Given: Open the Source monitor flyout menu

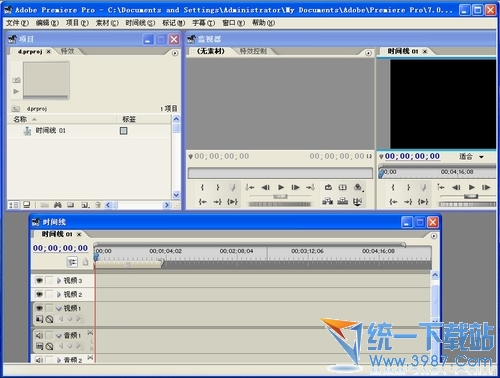Looking at the screenshot, I should [x=368, y=53].
